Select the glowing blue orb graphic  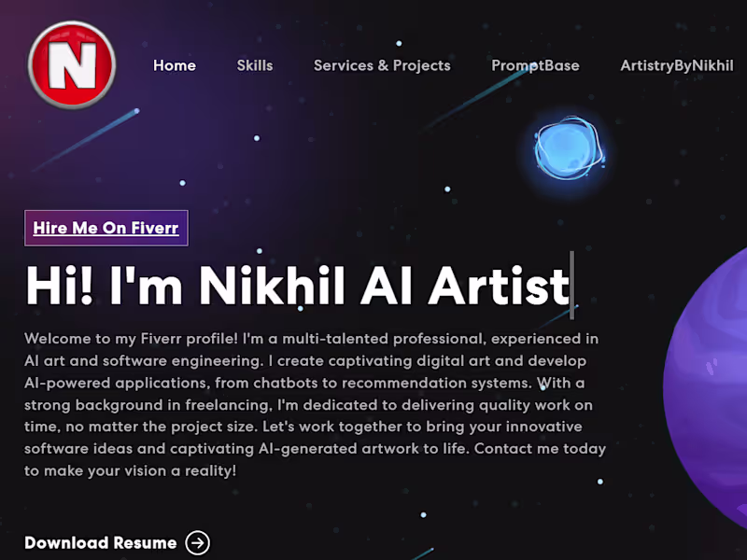[567, 152]
